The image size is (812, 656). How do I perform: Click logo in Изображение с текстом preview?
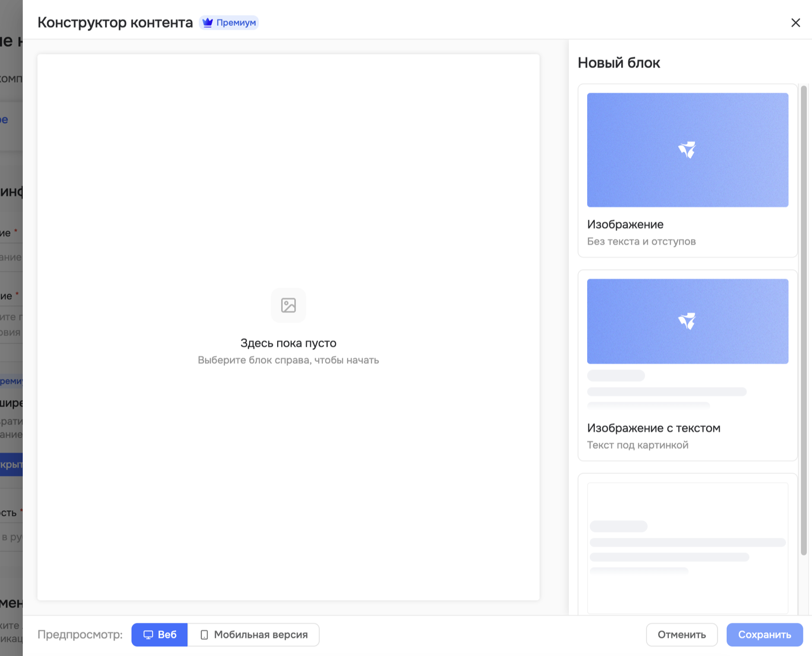point(687,321)
